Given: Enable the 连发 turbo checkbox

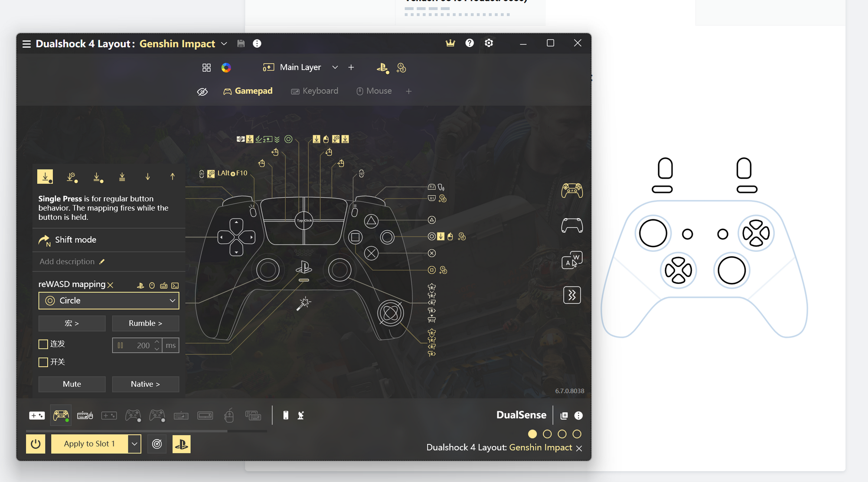Looking at the screenshot, I should coord(43,344).
